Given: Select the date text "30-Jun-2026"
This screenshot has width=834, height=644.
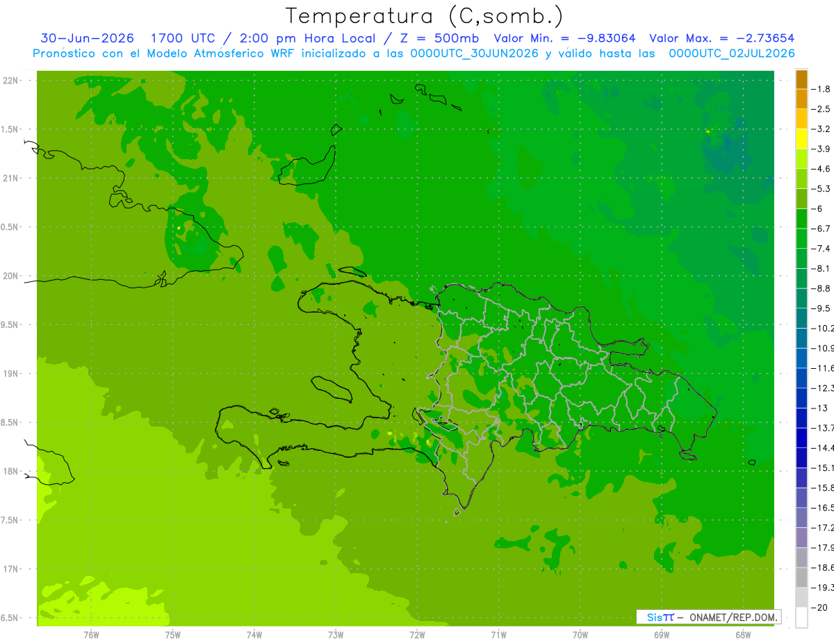Looking at the screenshot, I should [87, 38].
